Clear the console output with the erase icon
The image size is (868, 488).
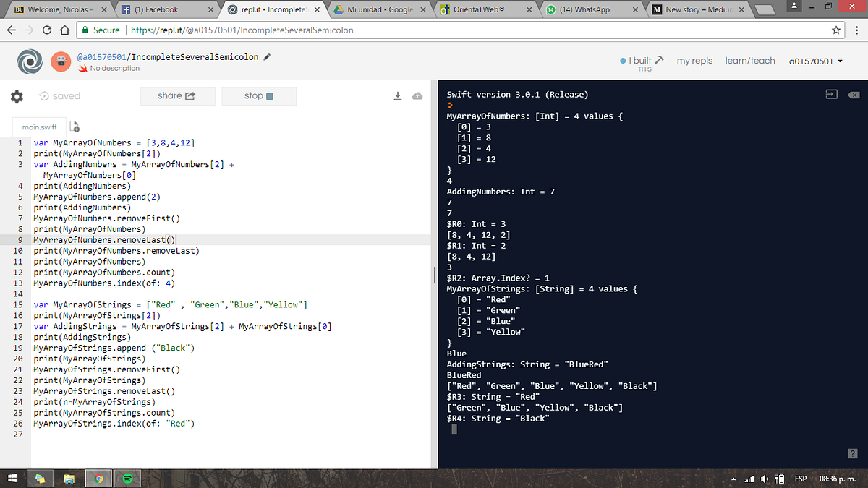(854, 94)
